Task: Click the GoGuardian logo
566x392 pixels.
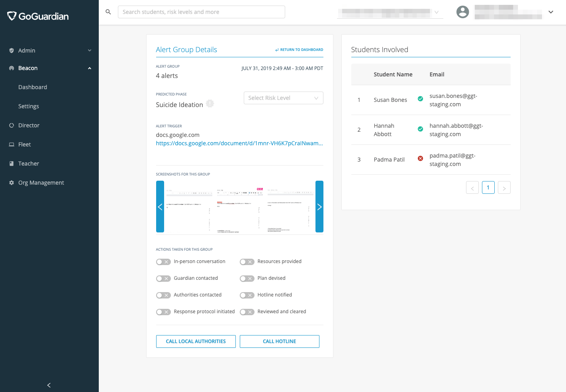Action: tap(38, 16)
